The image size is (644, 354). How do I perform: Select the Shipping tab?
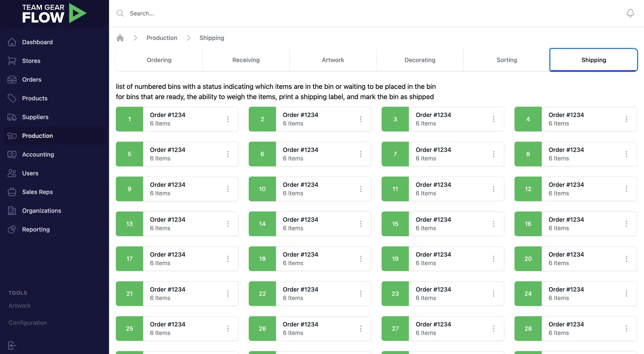tap(594, 60)
